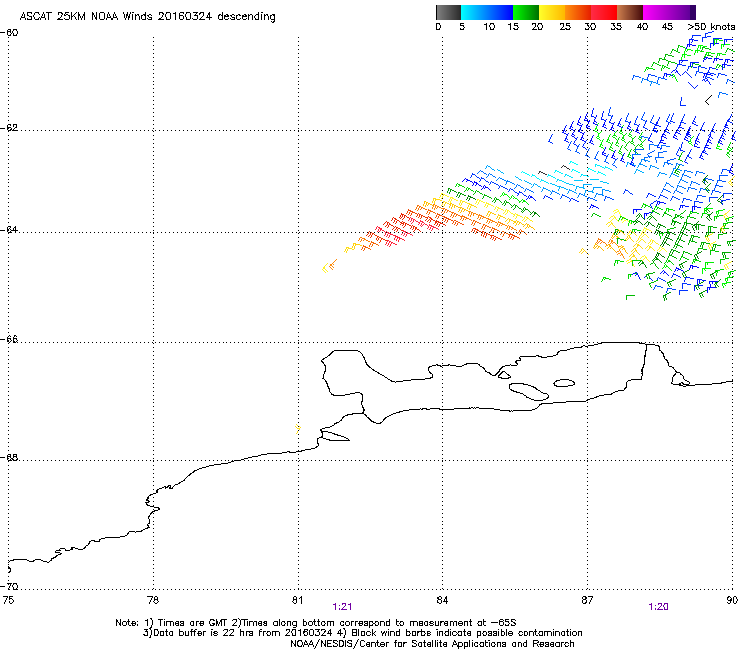Click the 75 longitude label
The width and height of the screenshot is (740, 650).
click(8, 600)
